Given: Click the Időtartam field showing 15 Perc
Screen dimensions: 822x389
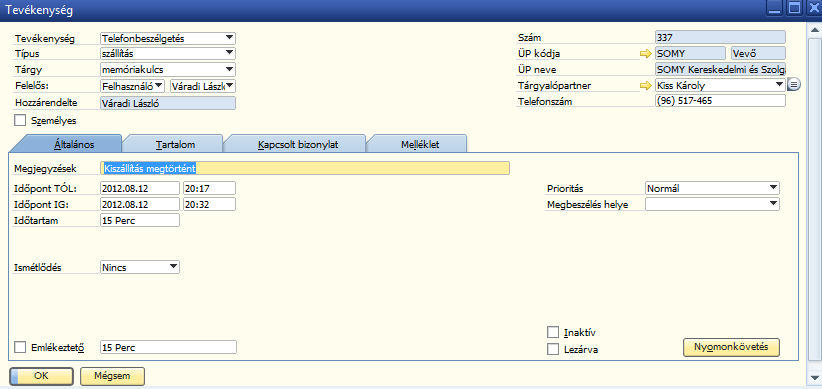Looking at the screenshot, I should (139, 220).
